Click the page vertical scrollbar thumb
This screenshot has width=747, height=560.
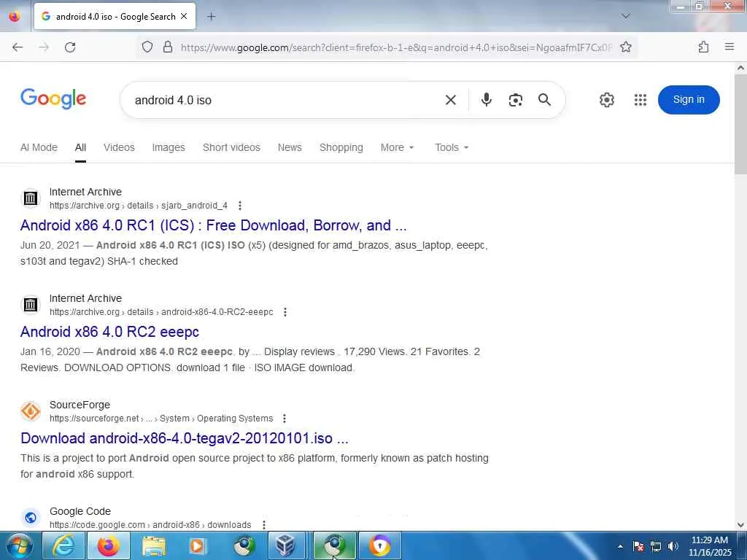click(x=740, y=124)
